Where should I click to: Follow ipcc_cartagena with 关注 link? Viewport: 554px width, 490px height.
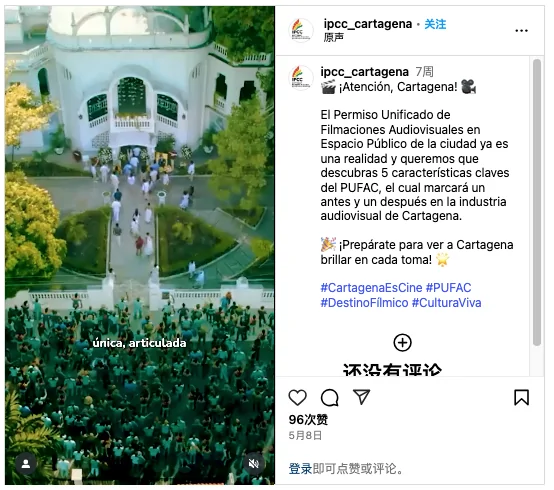435,24
